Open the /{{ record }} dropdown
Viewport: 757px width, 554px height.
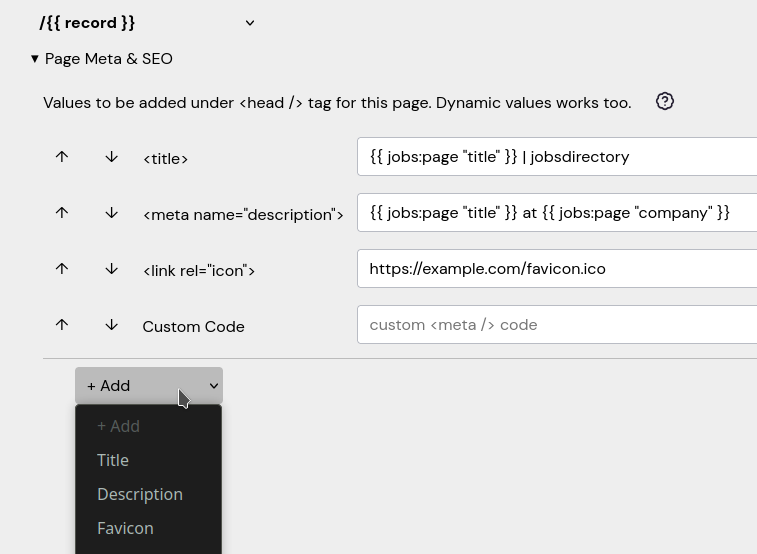pos(147,23)
